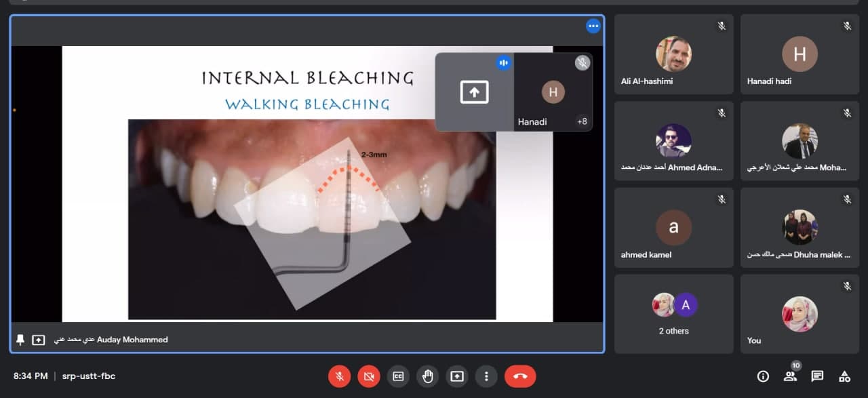Present your screen to the meeting
The width and height of the screenshot is (868, 398).
coord(456,376)
